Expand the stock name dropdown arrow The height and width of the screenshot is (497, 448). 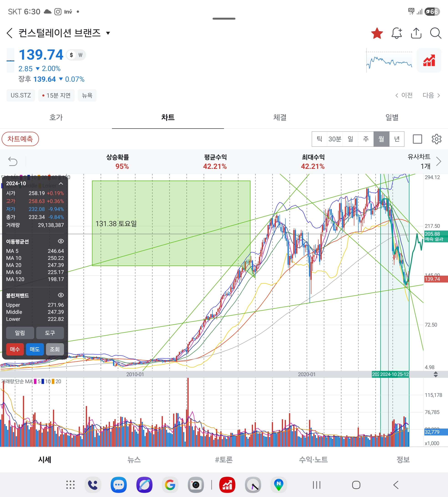click(x=108, y=33)
